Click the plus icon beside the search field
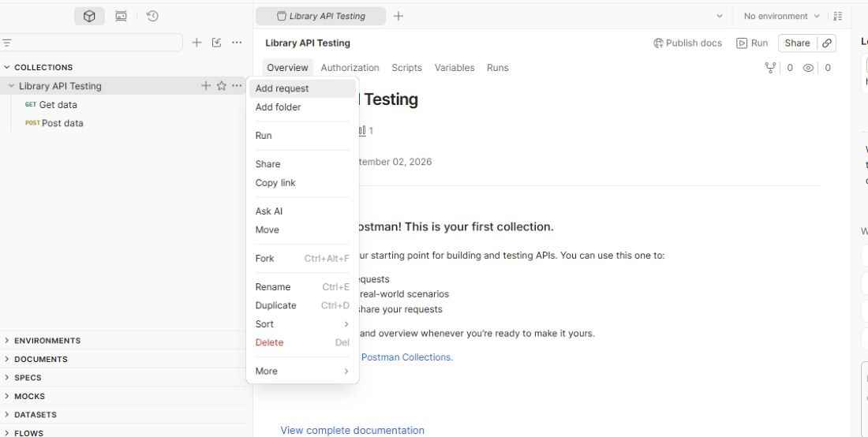Screen dimensions: 868x437 [x=196, y=43]
